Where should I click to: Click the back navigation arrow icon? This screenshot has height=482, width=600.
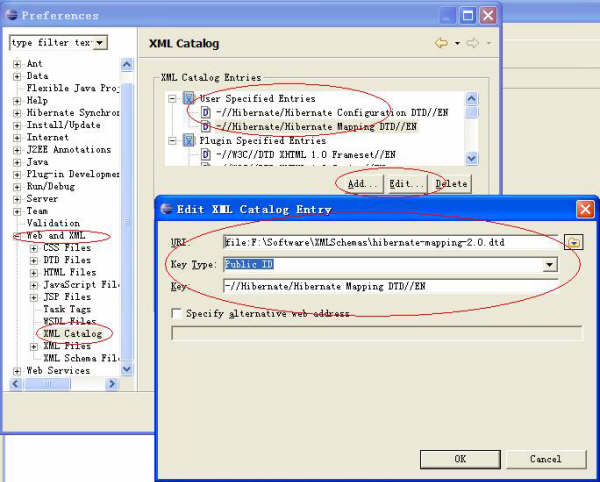[441, 44]
